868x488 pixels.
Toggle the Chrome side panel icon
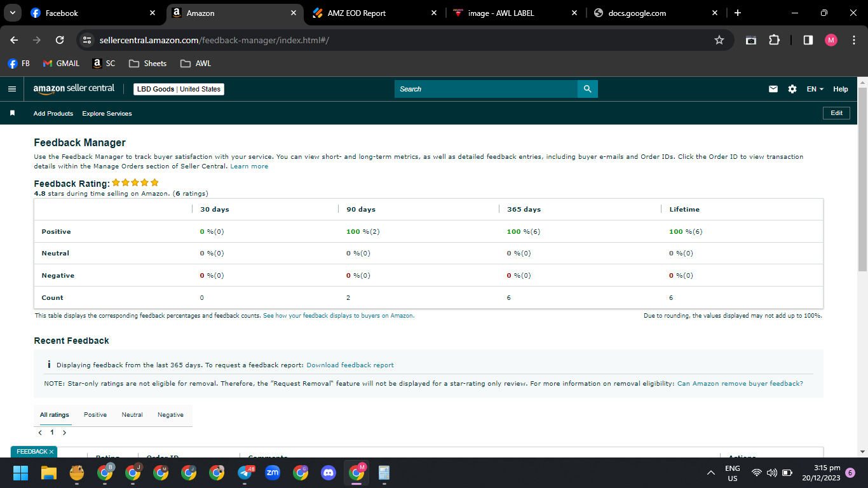[808, 40]
